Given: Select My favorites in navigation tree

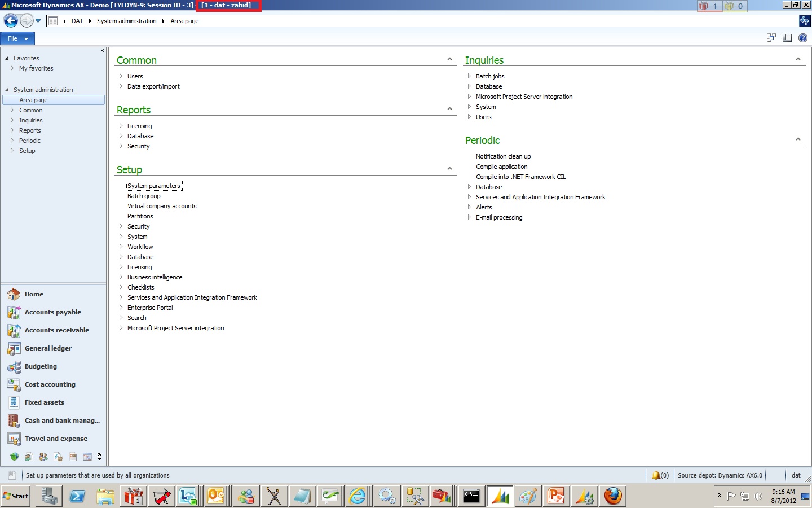Looking at the screenshot, I should pos(36,68).
